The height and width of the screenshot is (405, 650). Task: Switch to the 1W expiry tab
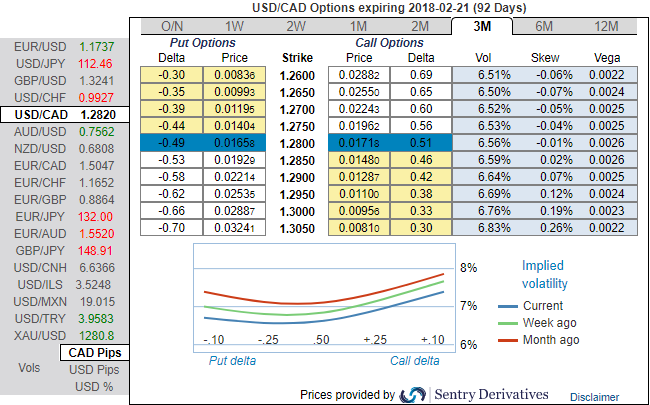click(x=234, y=25)
